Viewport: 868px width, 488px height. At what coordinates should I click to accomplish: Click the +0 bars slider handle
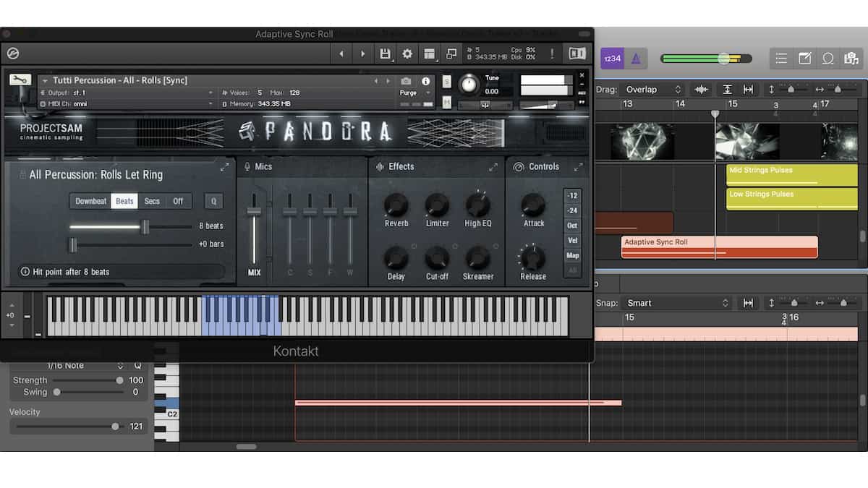click(73, 245)
